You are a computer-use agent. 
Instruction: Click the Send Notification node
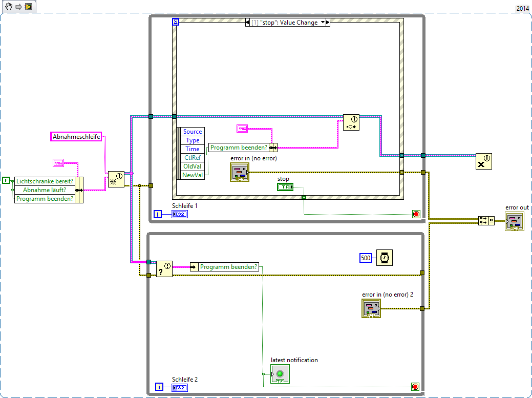[351, 122]
